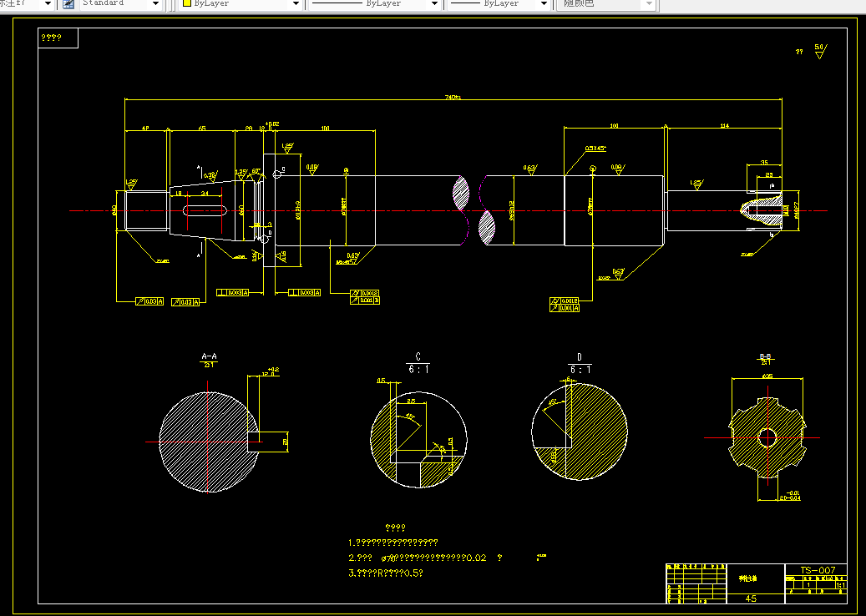Select the 6 : 1 scale under detail D
This screenshot has width=866, height=616.
(580, 370)
